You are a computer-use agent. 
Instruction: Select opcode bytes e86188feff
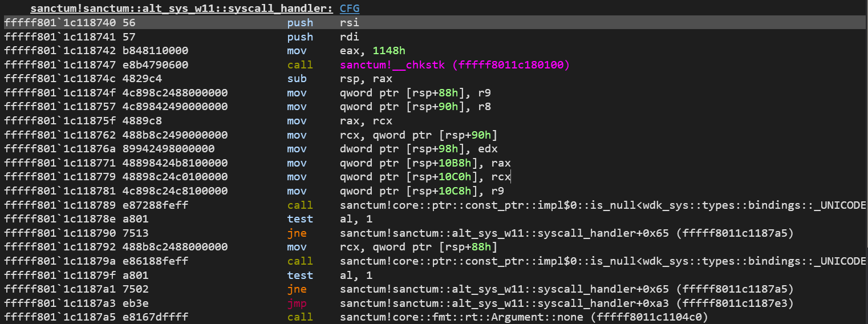click(x=155, y=261)
